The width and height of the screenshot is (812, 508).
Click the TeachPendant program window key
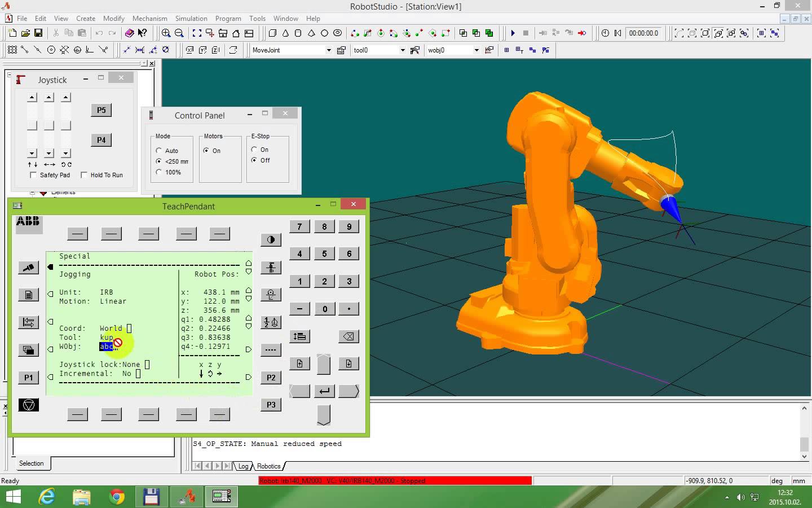(x=28, y=295)
